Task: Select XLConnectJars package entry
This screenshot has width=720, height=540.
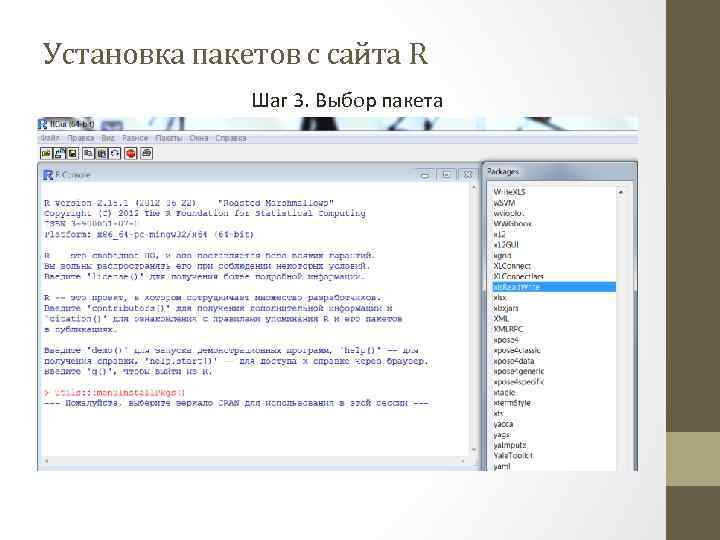Action: 518,276
